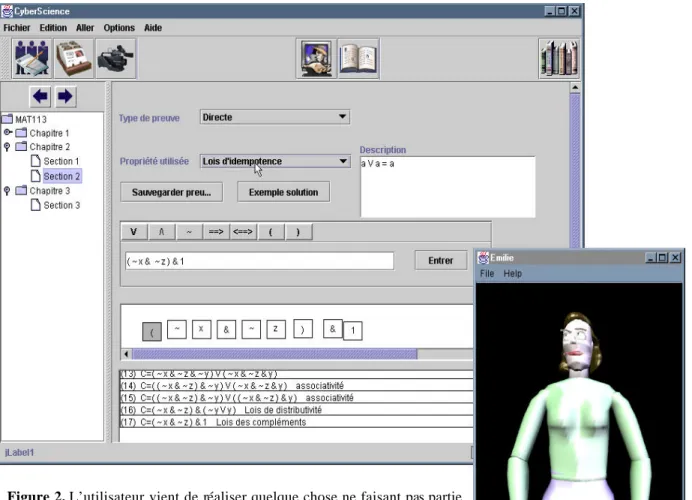Go forward with the right arrow

[x=65, y=96]
